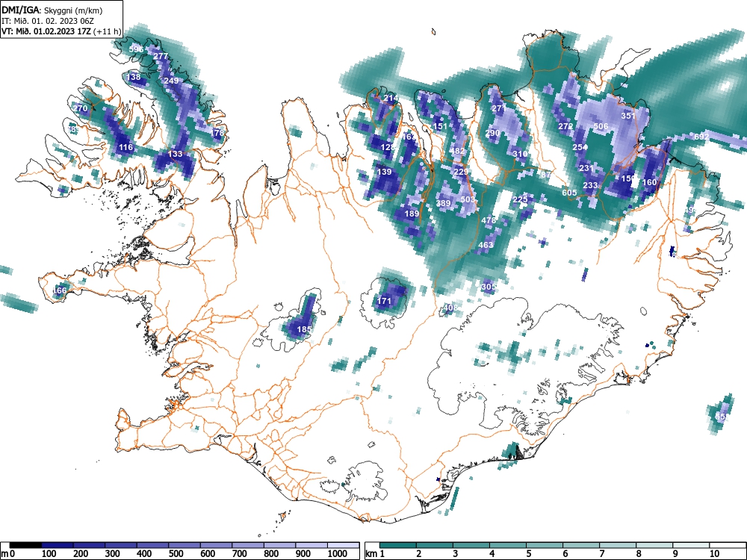Click the visibility value 478
The width and height of the screenshot is (747, 560).
(x=489, y=220)
